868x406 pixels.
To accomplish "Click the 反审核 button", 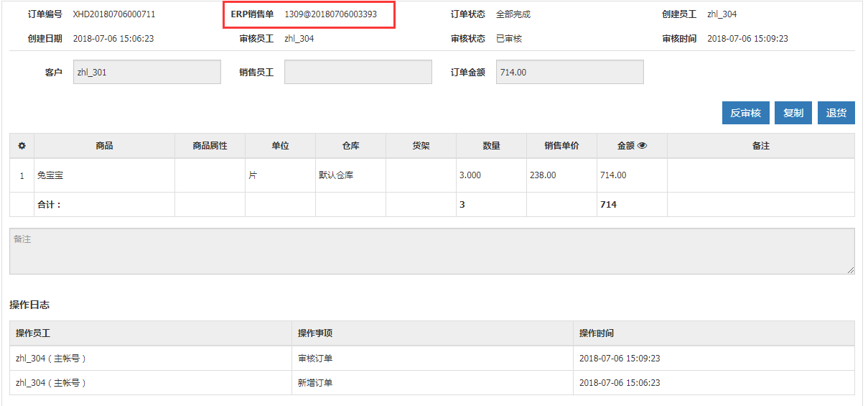I will pyautogui.click(x=745, y=113).
